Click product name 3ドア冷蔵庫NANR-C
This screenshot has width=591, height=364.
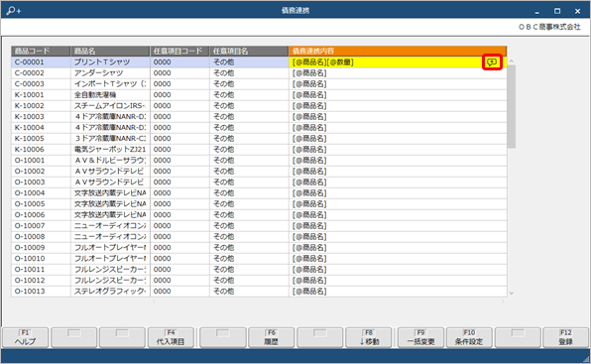click(110, 139)
